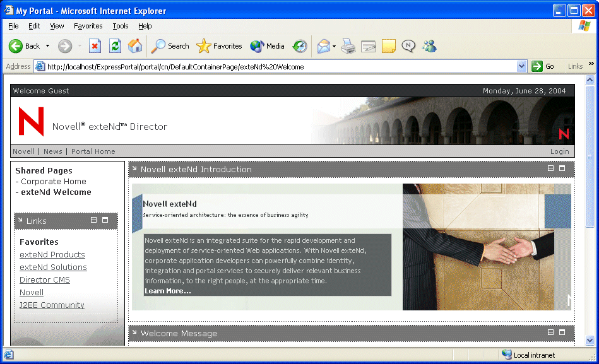Open the Edit menu
The width and height of the screenshot is (599, 364).
tap(34, 26)
